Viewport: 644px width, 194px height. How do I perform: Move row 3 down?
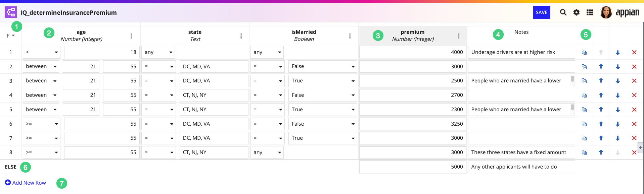point(618,81)
